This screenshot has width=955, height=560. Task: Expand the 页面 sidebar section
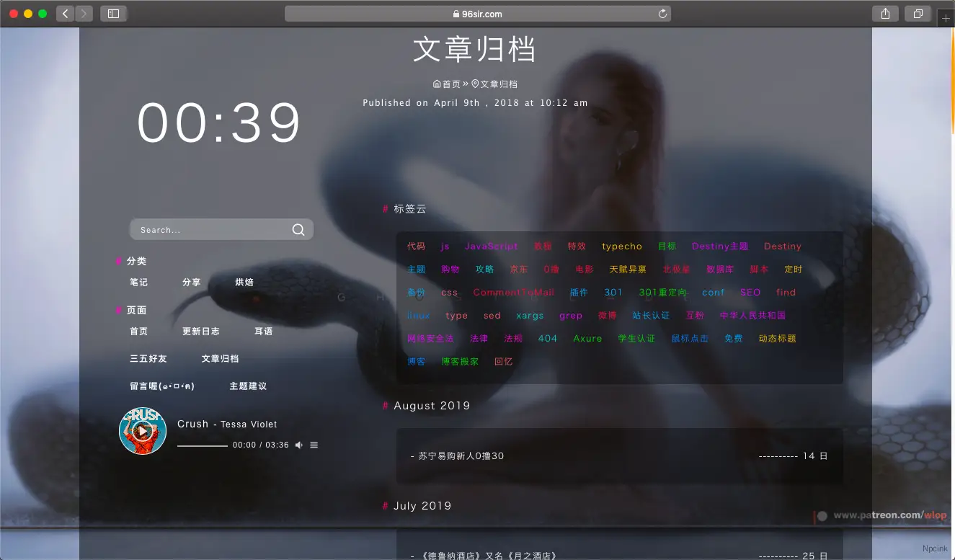pos(138,309)
